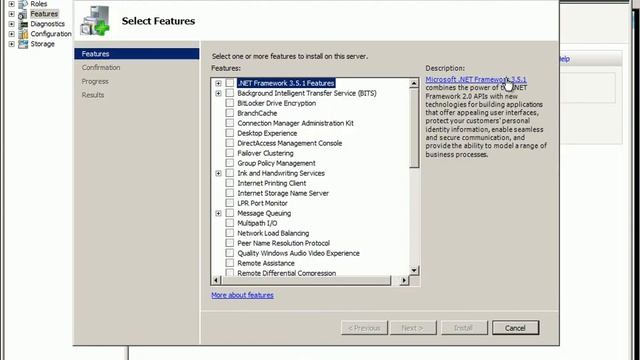Expand .NET Framework 3.5.1 Features node

coord(218,83)
